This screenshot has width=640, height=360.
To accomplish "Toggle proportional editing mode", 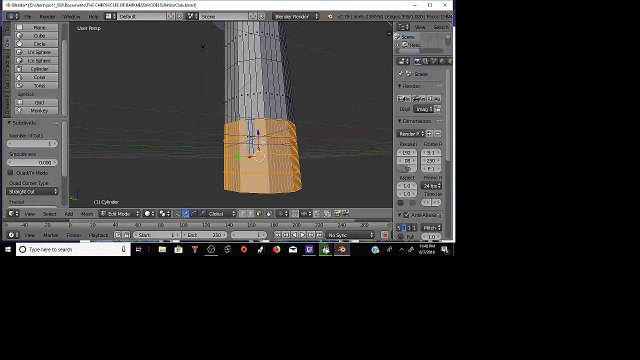I will tap(282, 213).
